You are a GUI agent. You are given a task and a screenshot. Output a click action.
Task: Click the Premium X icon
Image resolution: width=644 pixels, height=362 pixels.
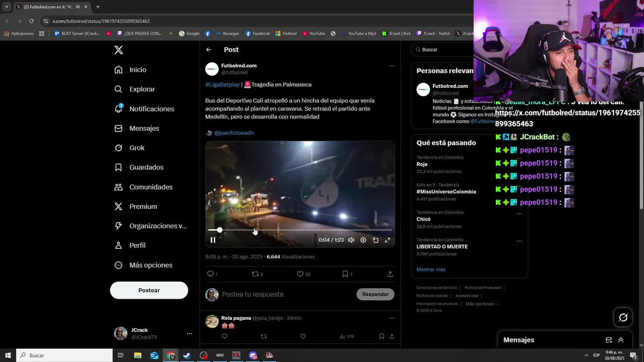pos(119,207)
